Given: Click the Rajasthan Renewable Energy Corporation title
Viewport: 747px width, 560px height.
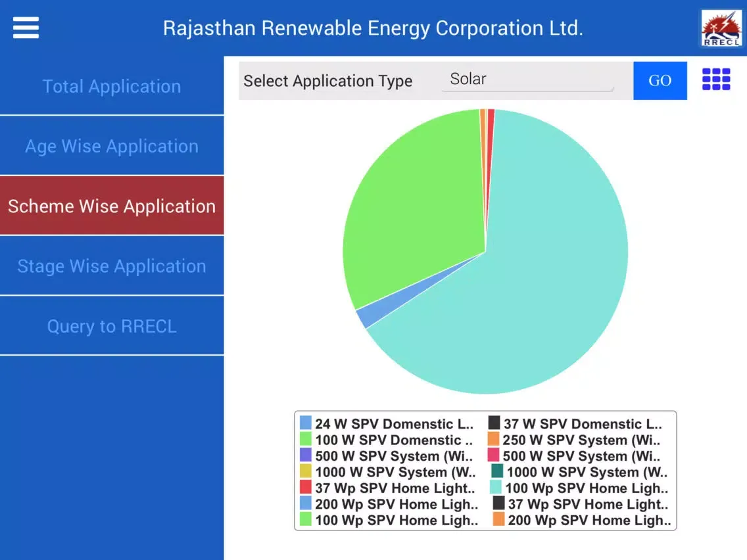Looking at the screenshot, I should [x=373, y=28].
